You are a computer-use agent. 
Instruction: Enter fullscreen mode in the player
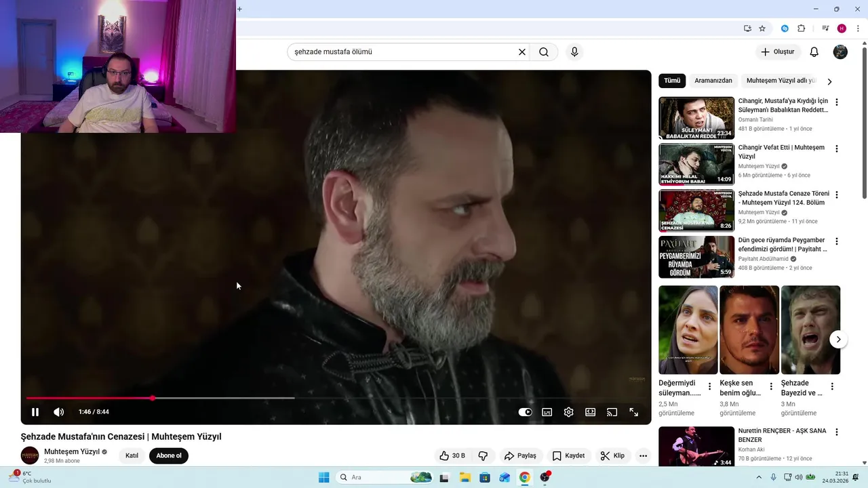pyautogui.click(x=633, y=411)
